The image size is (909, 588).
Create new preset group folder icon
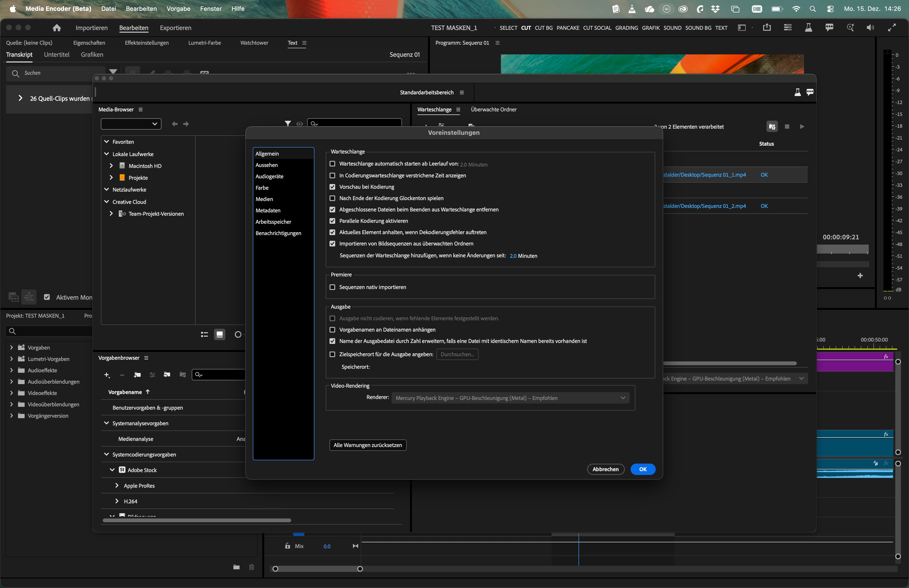[138, 375]
